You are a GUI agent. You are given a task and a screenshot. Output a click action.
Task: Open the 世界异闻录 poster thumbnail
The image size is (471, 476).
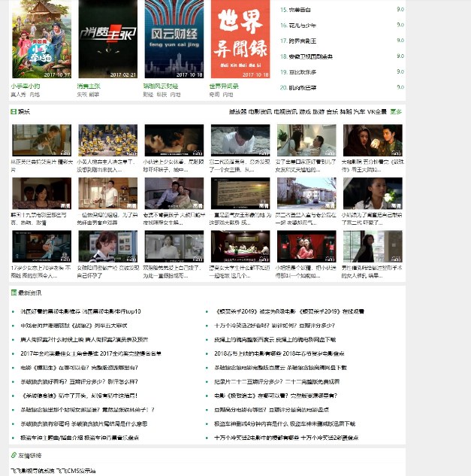tap(240, 39)
